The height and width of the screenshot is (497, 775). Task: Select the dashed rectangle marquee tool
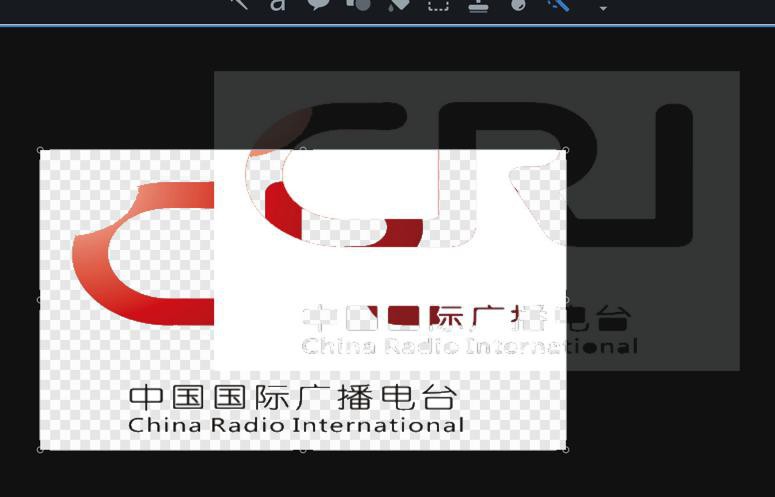tap(438, 4)
